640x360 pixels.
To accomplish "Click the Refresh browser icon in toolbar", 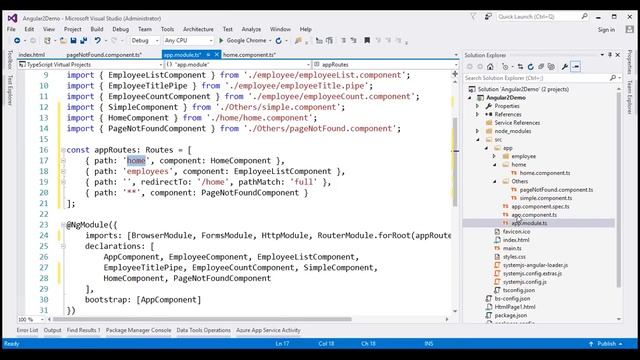I will click(279, 40).
